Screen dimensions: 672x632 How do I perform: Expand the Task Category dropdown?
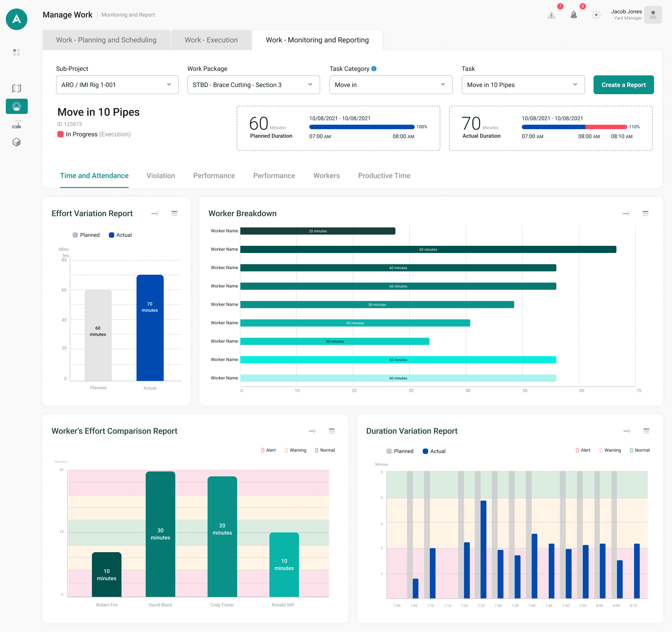click(391, 85)
